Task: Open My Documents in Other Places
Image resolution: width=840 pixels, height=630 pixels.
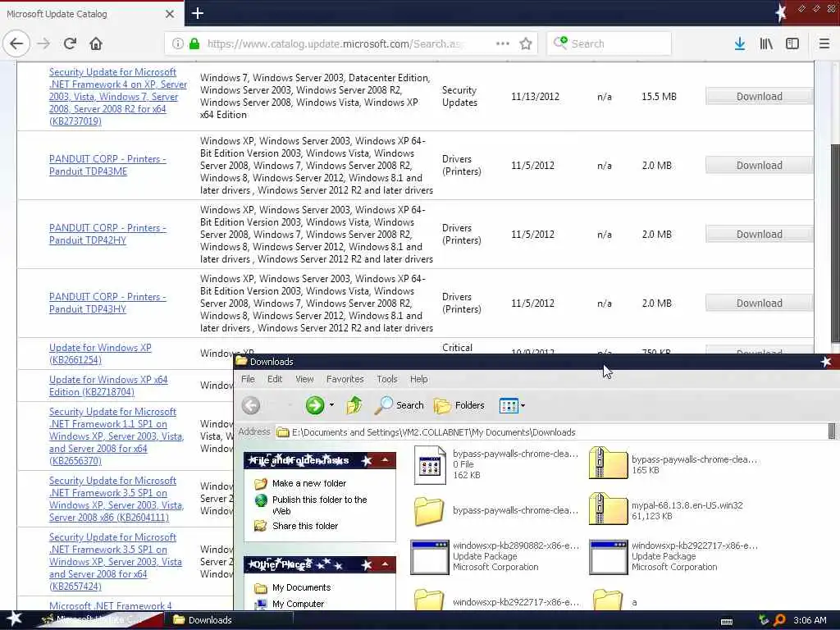Action: [x=301, y=587]
